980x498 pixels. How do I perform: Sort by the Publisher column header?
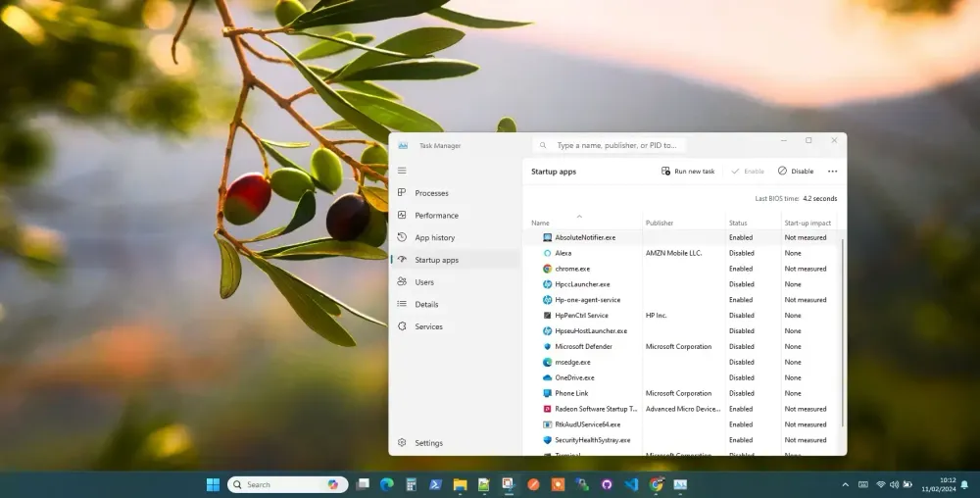click(660, 224)
